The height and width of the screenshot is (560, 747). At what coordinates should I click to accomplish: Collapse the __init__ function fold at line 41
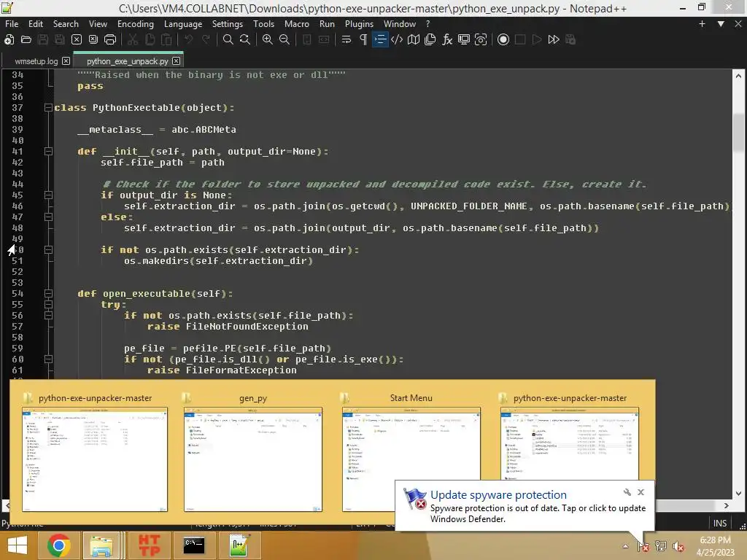pyautogui.click(x=48, y=152)
